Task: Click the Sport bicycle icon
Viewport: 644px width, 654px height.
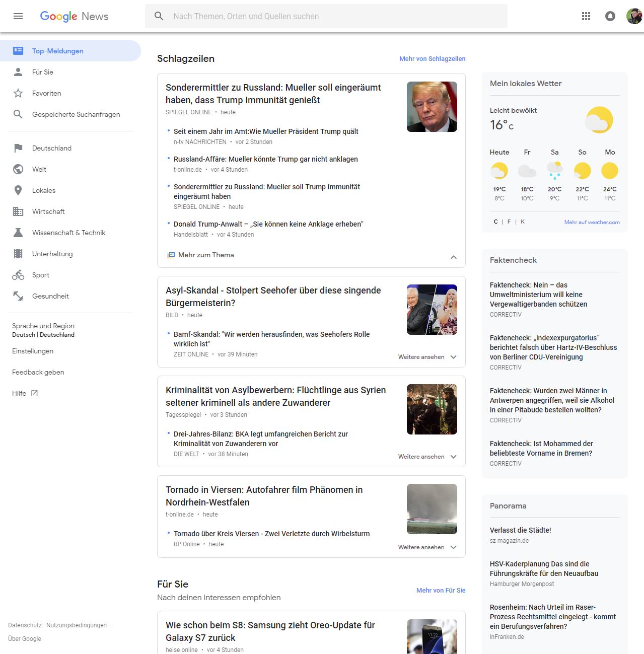Action: (x=18, y=275)
